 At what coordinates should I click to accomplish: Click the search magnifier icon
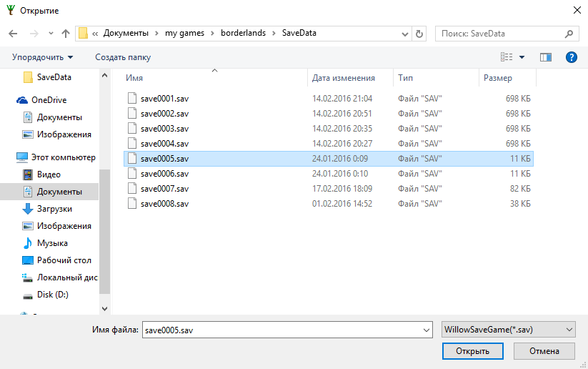pos(569,34)
